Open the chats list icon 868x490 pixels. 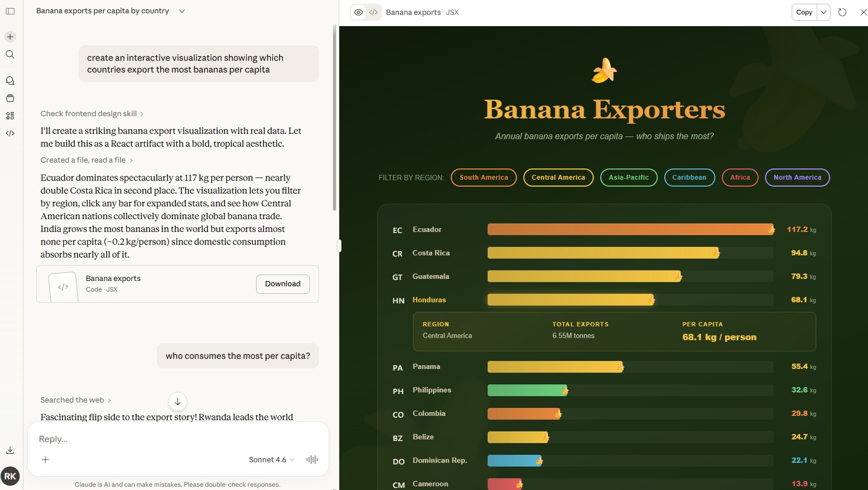click(x=10, y=80)
